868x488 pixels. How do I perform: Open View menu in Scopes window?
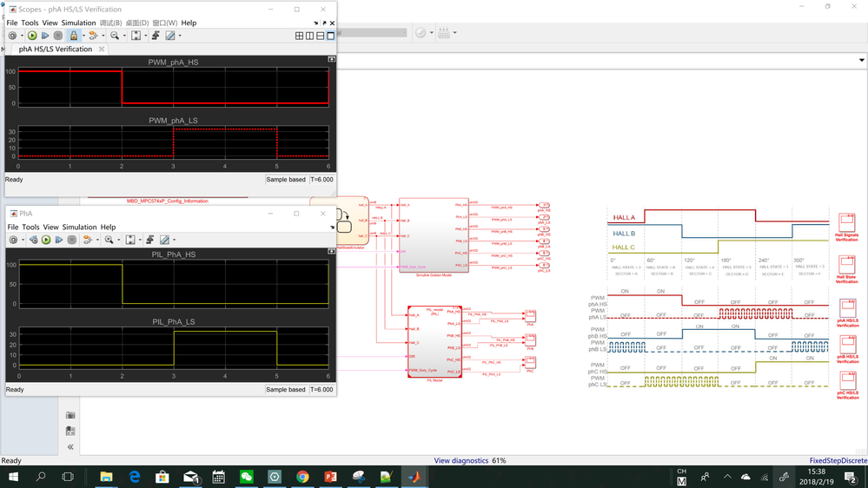[x=50, y=23]
